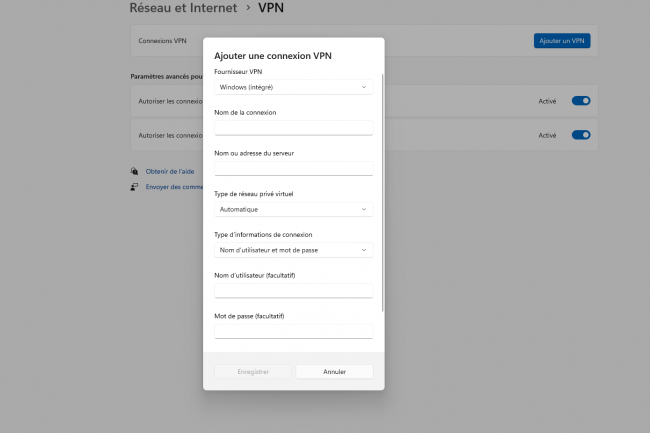Screen dimensions: 650x433
Task: Focus the Nom de la connexion field
Action: point(293,128)
